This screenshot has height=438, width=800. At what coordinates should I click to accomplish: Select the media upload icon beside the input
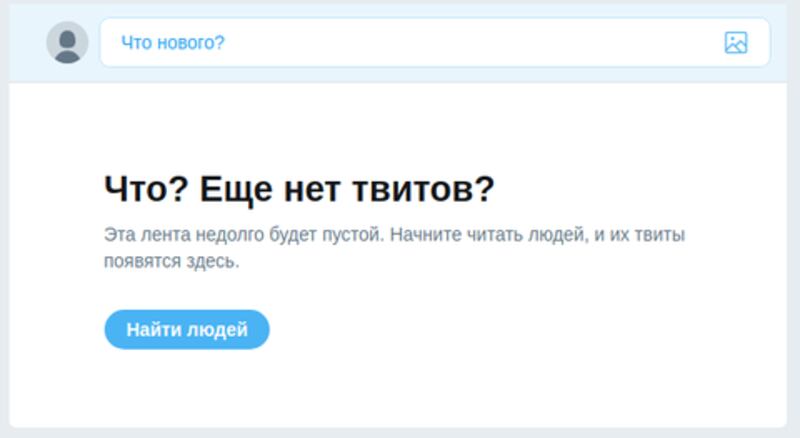tap(736, 43)
